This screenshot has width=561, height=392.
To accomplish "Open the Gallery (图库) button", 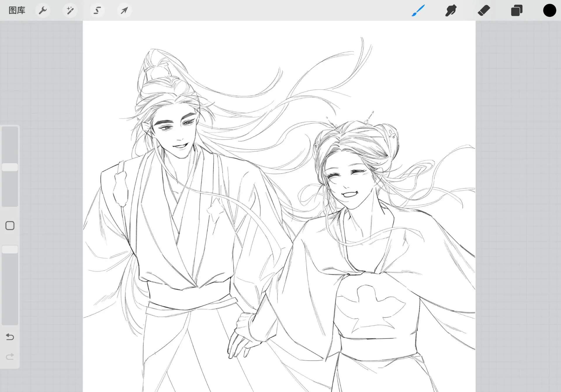I will (x=17, y=11).
